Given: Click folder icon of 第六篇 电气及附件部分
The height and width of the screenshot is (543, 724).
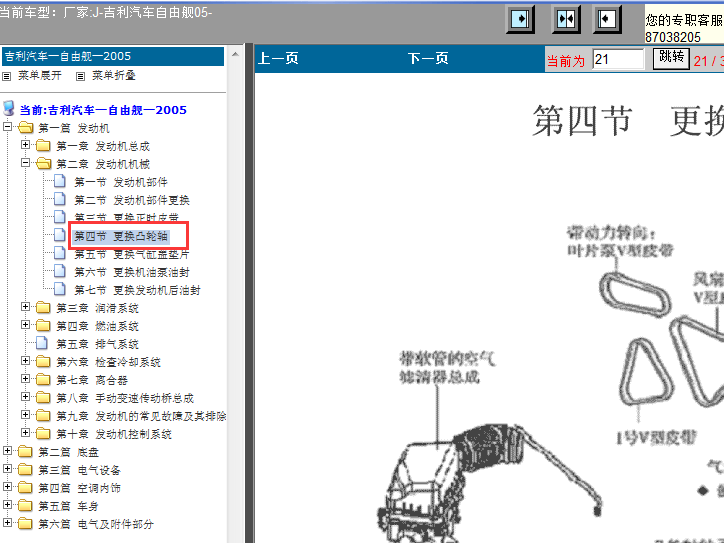Looking at the screenshot, I should [25, 524].
